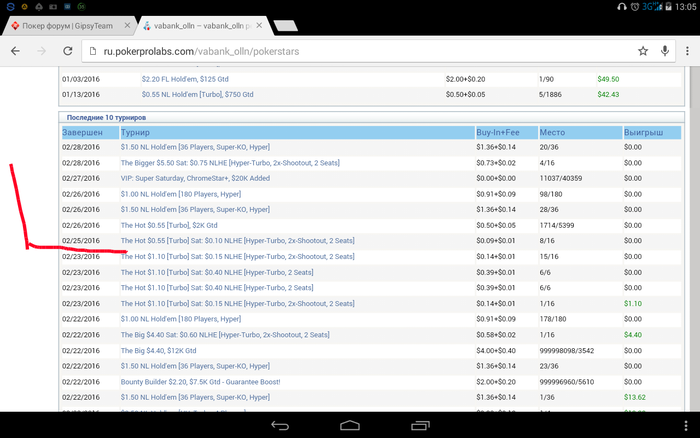Switch to Покер форум GipsyTeam tab
The height and width of the screenshot is (438, 700).
67,26
